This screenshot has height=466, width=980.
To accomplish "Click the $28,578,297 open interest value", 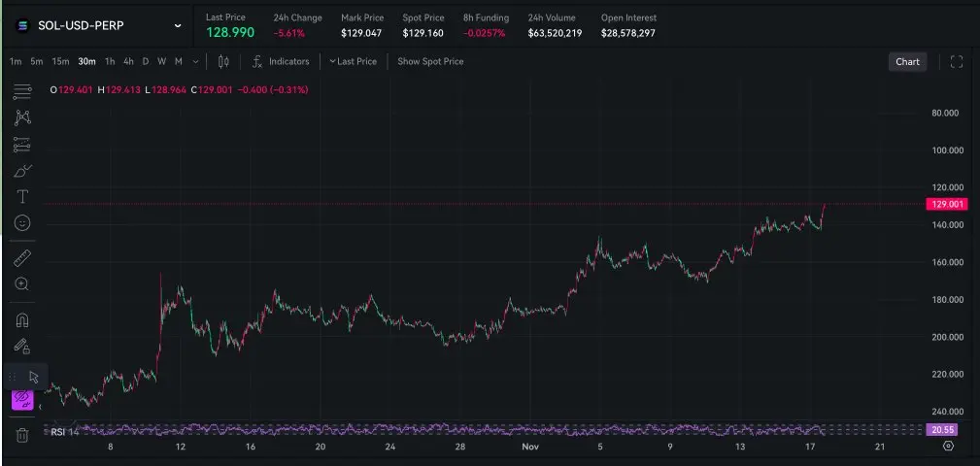I will pyautogui.click(x=628, y=33).
